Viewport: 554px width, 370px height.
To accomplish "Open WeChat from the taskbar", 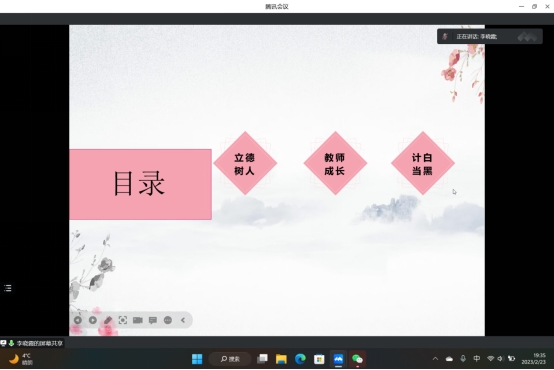I will click(357, 359).
